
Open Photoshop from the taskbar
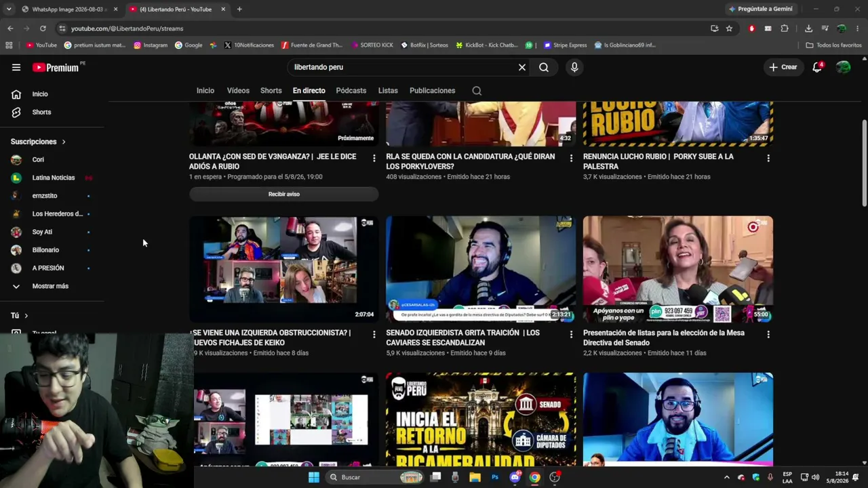(495, 477)
